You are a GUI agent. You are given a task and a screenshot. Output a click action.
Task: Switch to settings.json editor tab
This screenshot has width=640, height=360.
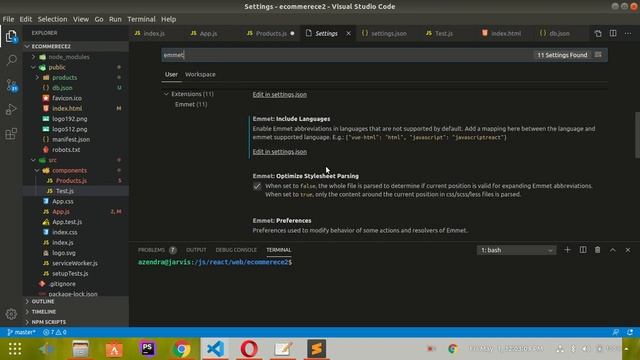pyautogui.click(x=384, y=33)
